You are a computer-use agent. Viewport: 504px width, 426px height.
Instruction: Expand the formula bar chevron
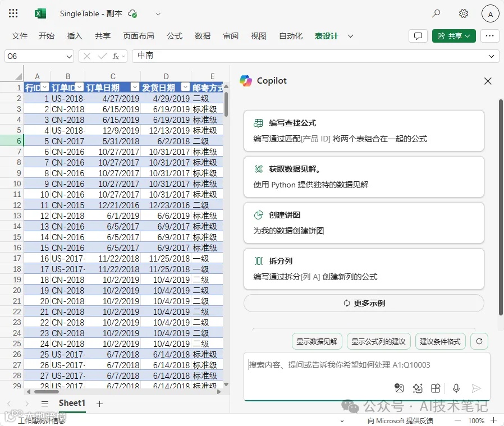[491, 56]
